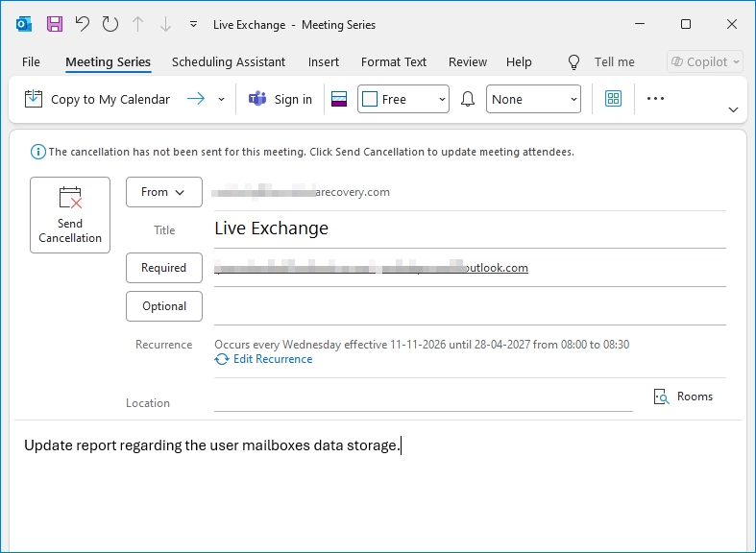Screen dimensions: 756x553
Task: Click the Edit Recurrence circular arrows icon
Action: pos(222,359)
